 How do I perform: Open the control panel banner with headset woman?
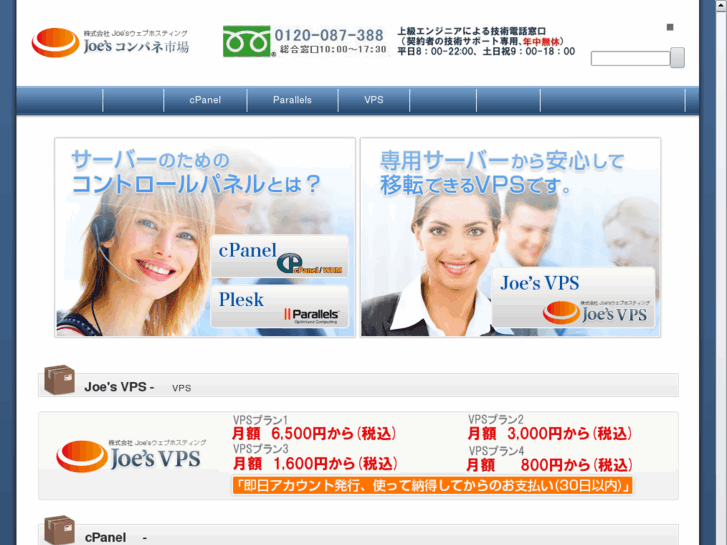[205, 237]
